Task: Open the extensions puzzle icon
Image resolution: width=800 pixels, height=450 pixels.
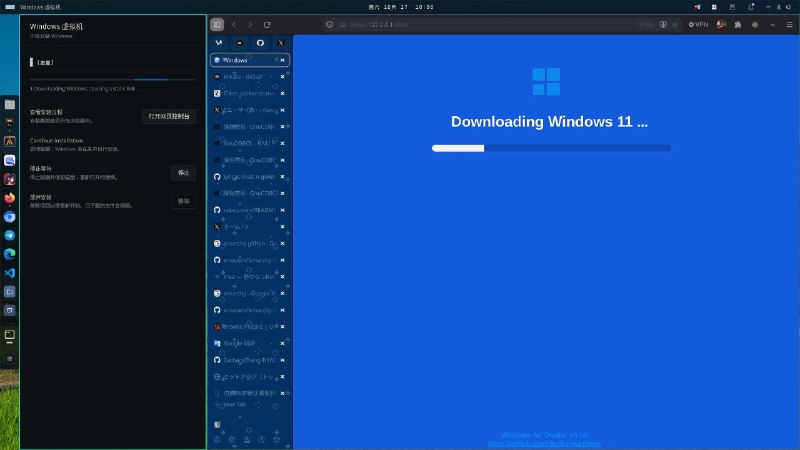Action: click(738, 24)
